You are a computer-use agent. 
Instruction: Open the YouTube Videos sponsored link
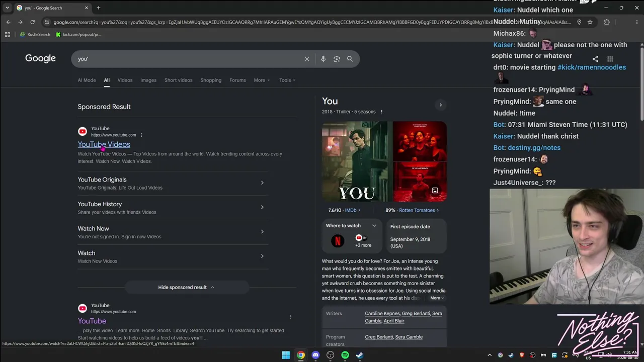[104, 144]
